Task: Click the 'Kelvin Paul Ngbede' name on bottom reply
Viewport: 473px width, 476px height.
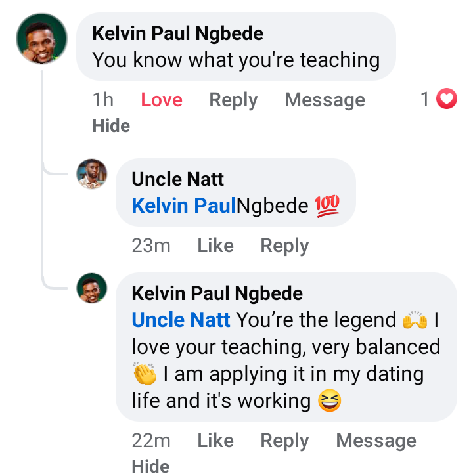Action: coord(217,293)
